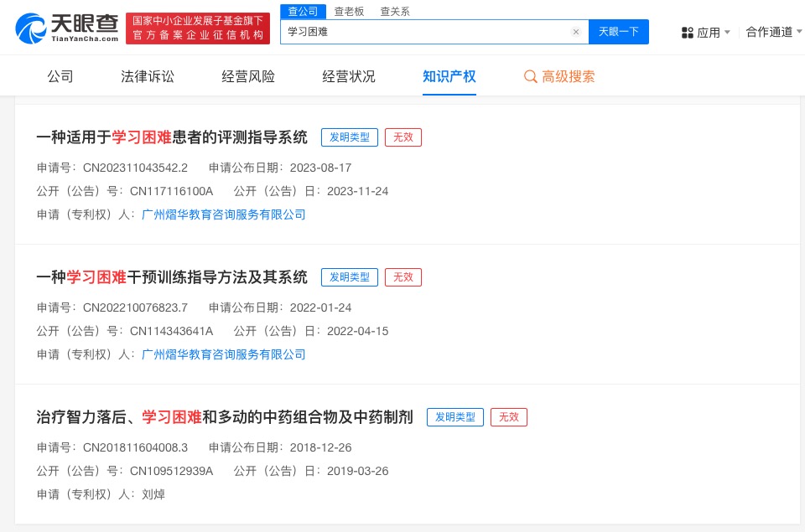Select application date 2023-08-17

[321, 168]
